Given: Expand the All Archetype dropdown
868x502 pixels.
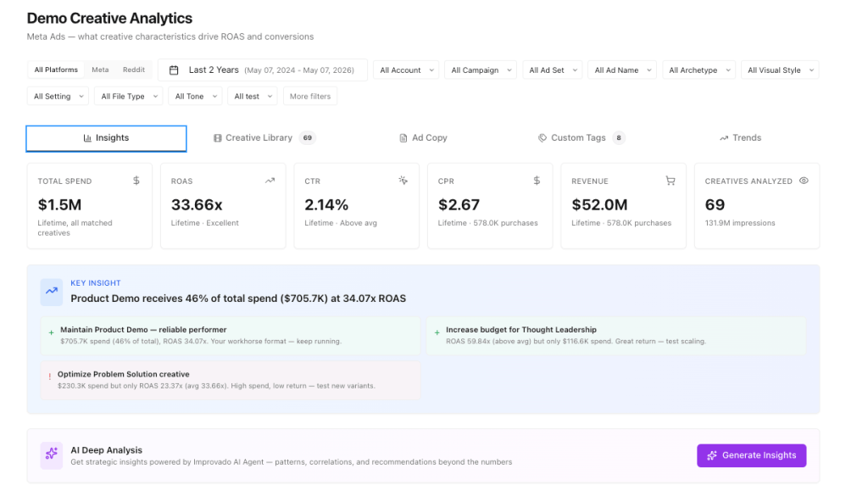Looking at the screenshot, I should coord(699,70).
